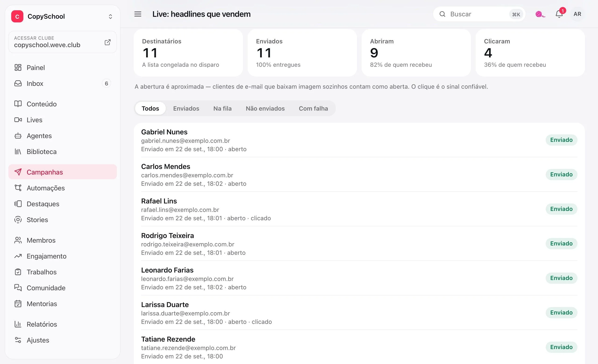Open Painel dashboard icon in sidebar
Image resolution: width=598 pixels, height=364 pixels.
[x=18, y=67]
